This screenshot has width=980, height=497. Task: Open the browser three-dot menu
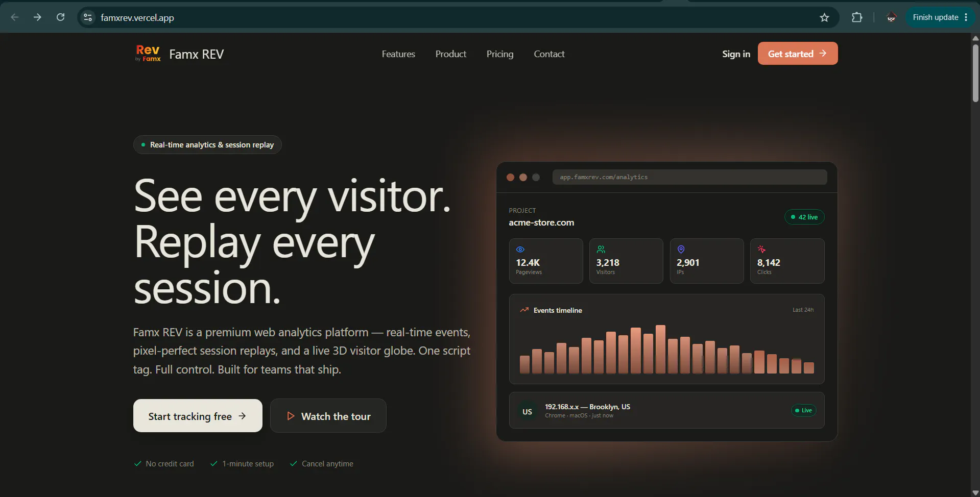point(966,17)
